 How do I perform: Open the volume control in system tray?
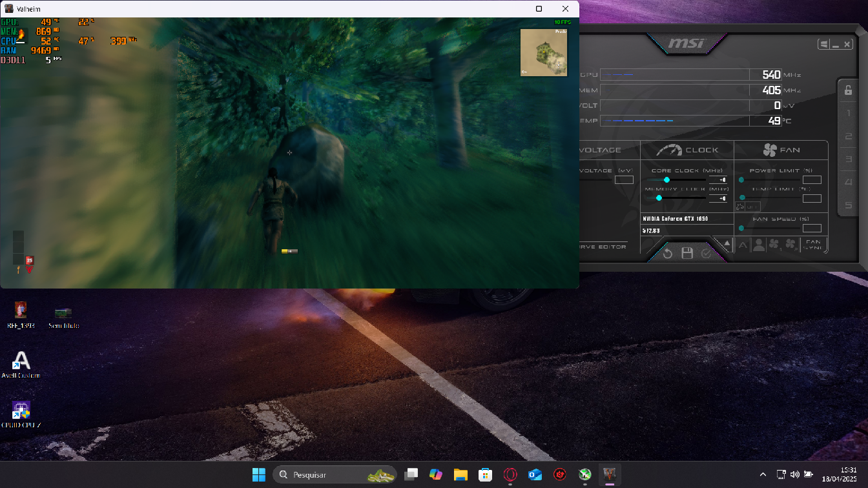click(x=794, y=474)
